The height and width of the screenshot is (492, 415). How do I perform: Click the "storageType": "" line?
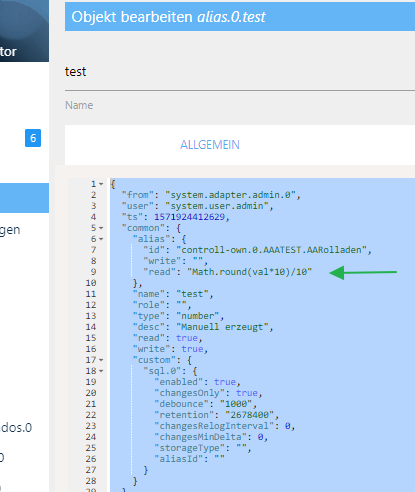point(203,448)
